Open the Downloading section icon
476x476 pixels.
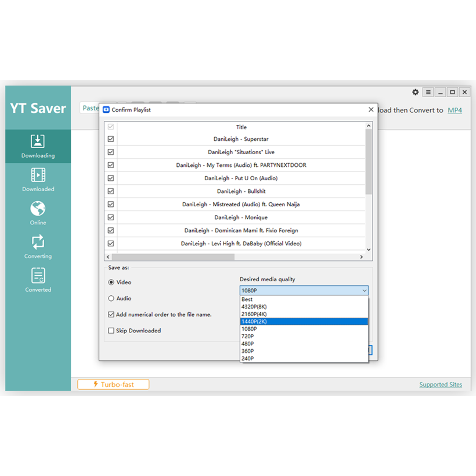(x=38, y=142)
